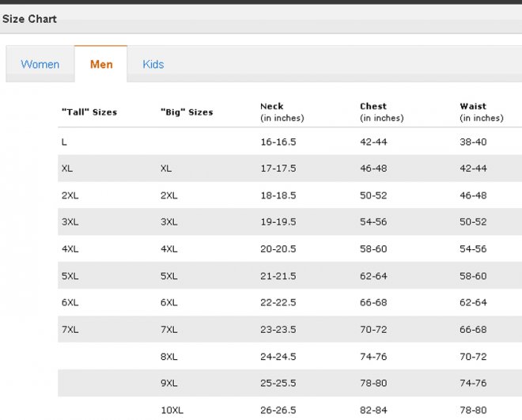Click the 10XL big size cell
Screen dimensions: 522x420
click(x=172, y=411)
